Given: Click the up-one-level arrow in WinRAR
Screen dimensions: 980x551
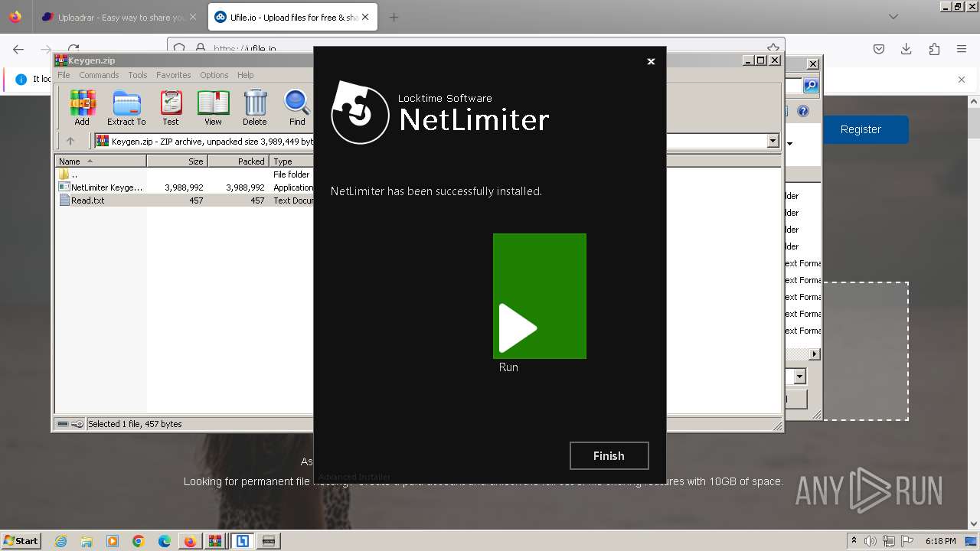Looking at the screenshot, I should pos(70,141).
